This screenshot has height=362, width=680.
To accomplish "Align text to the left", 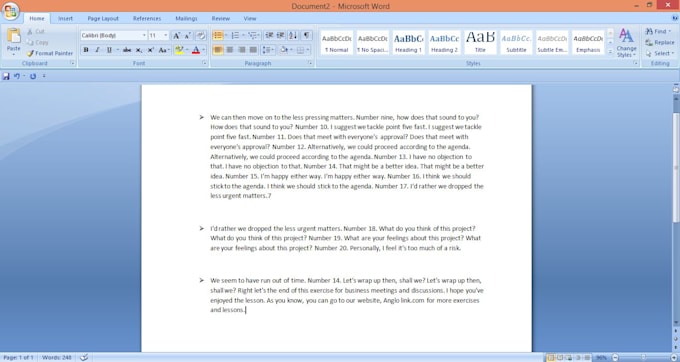I will (x=218, y=50).
